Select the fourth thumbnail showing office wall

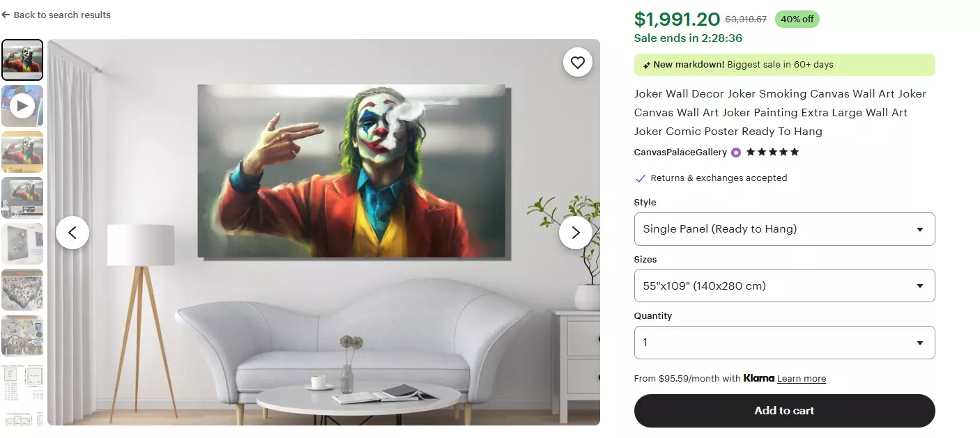point(22,198)
